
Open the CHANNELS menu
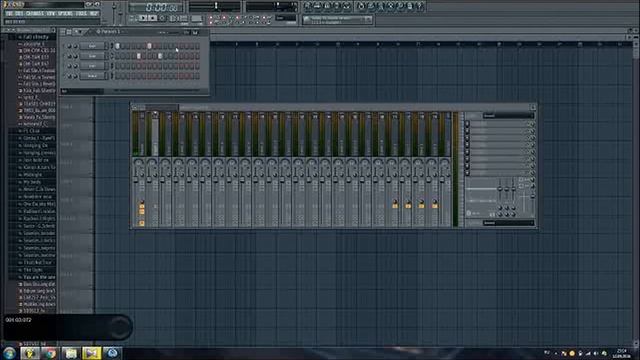click(34, 13)
